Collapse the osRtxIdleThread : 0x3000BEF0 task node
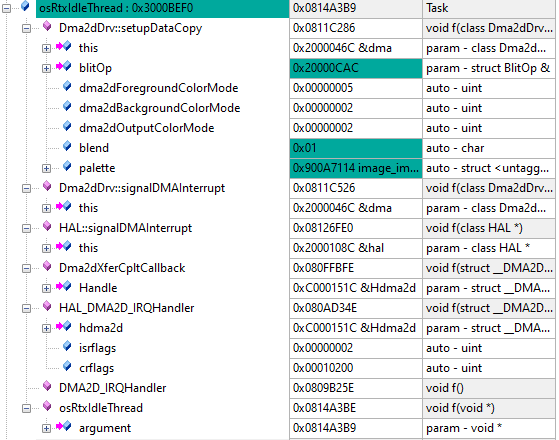The image size is (559, 440). coord(6,8)
